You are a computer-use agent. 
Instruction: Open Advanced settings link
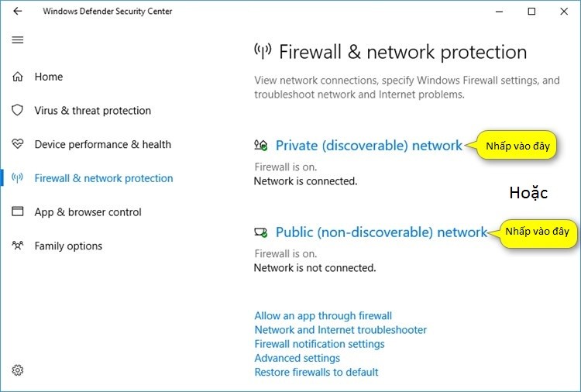click(x=297, y=358)
